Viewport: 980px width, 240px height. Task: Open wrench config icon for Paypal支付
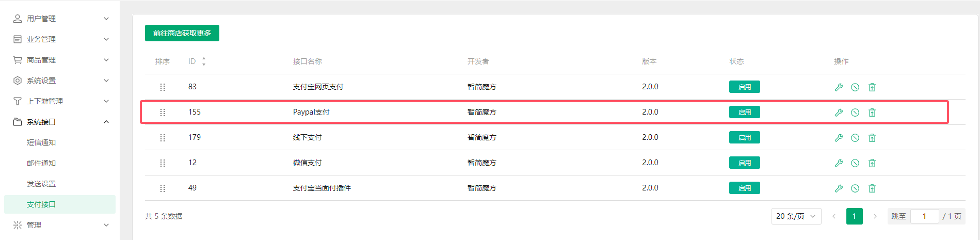pyautogui.click(x=839, y=113)
